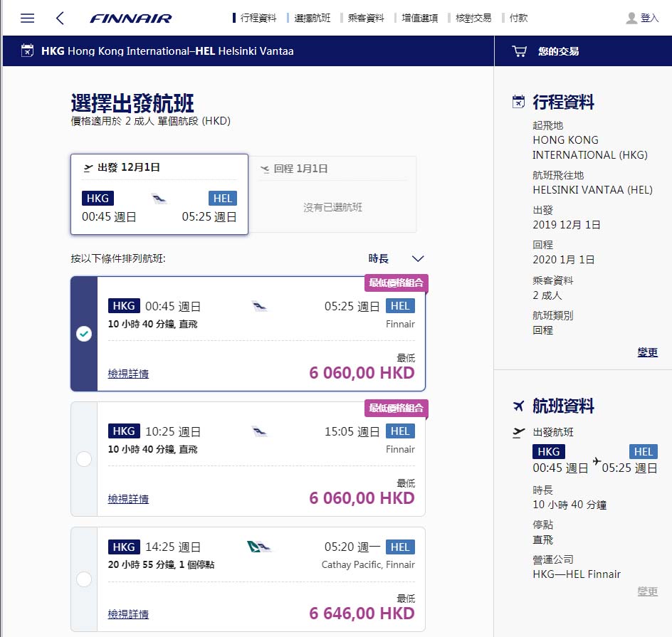The width and height of the screenshot is (672, 637).
Task: Click the Finnair tail logo on the 10:25 flight card
Action: click(259, 431)
